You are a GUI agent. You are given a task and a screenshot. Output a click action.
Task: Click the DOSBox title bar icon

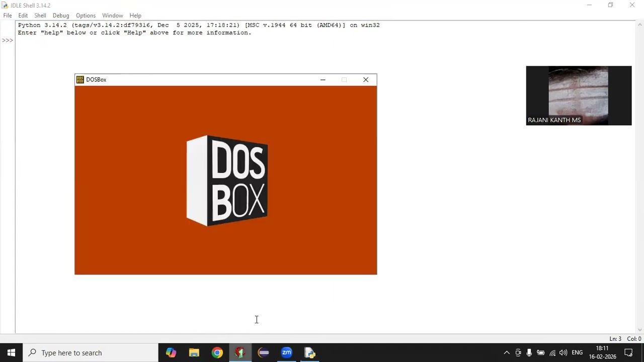pos(80,79)
